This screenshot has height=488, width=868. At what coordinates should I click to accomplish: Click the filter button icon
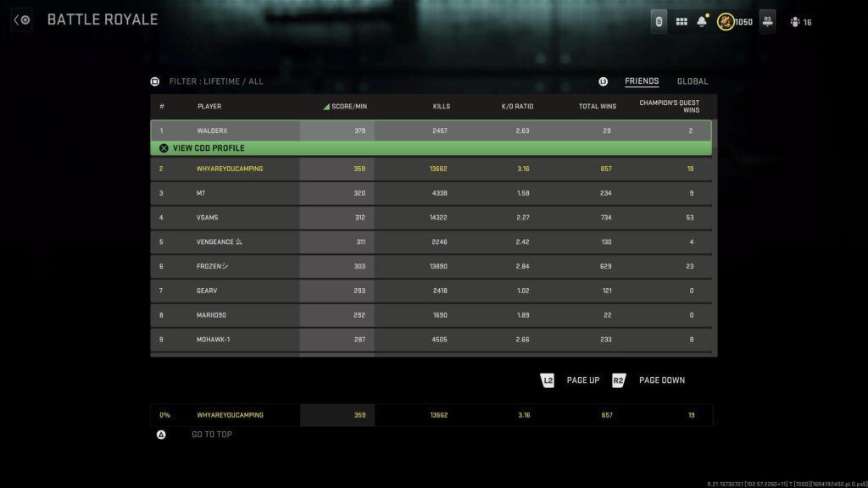(x=155, y=81)
